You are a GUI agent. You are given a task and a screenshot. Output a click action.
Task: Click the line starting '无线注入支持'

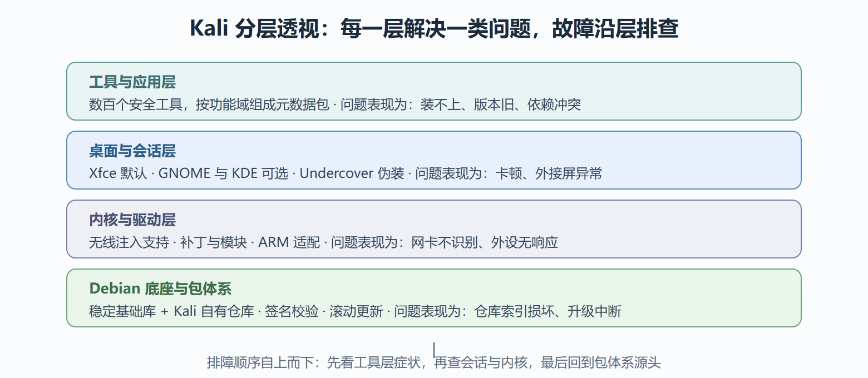click(323, 242)
